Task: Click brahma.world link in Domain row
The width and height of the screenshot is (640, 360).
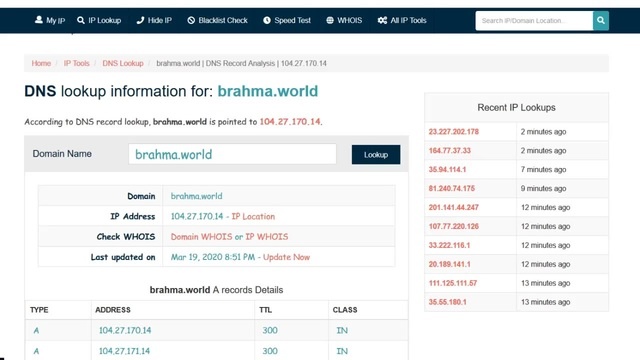Action: click(196, 196)
